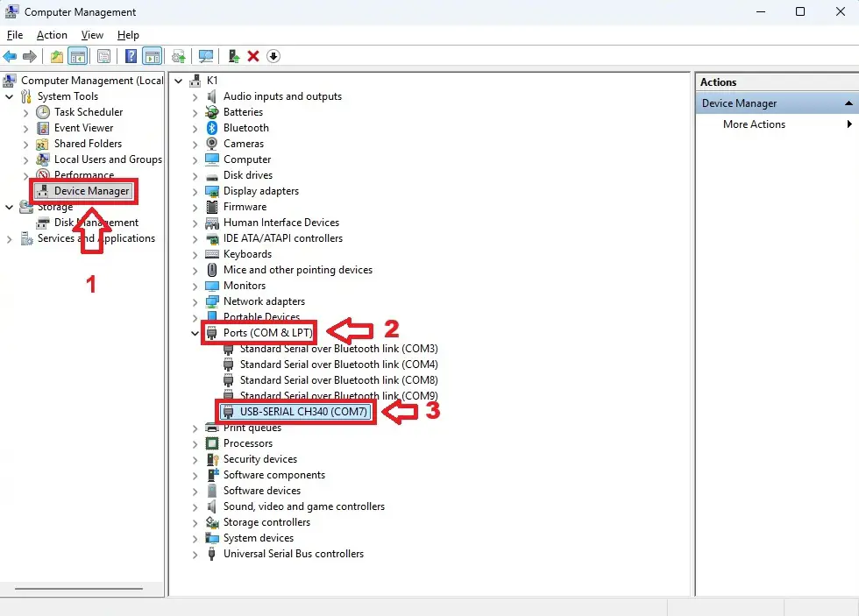Click the Forward navigation arrow
This screenshot has width=859, height=616.
[x=31, y=55]
